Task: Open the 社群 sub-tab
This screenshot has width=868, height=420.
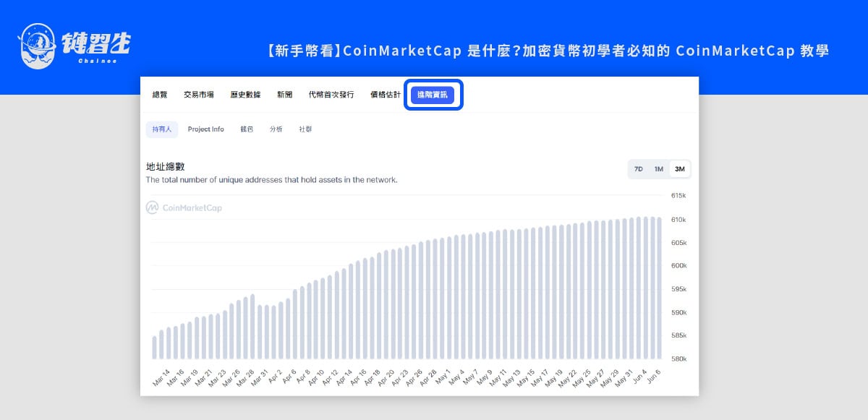Action: pos(306,129)
